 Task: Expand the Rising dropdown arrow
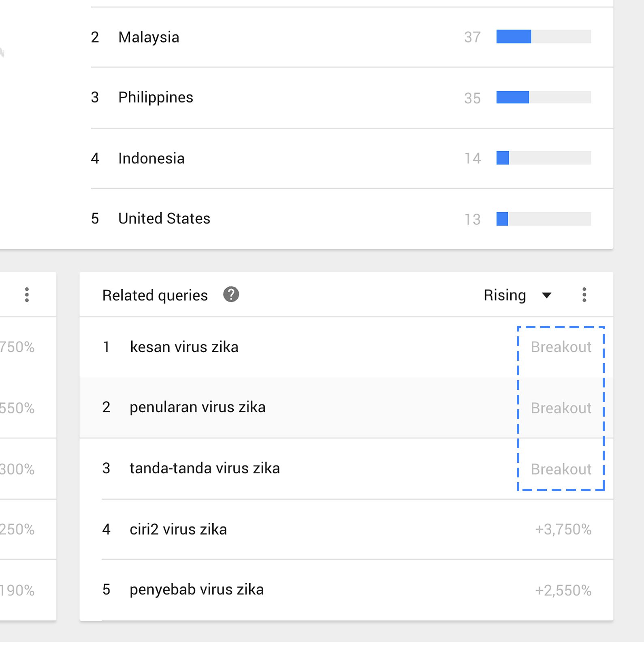coord(546,295)
